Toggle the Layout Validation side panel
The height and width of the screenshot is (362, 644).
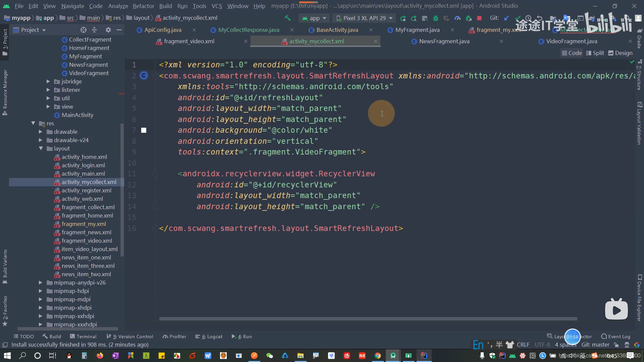[x=639, y=123]
